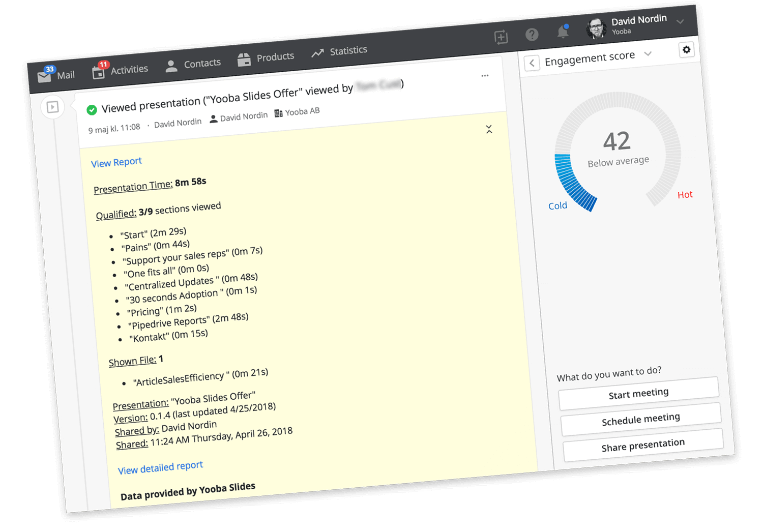
Task: Collapse the note with the chevrons icon
Action: [x=489, y=130]
